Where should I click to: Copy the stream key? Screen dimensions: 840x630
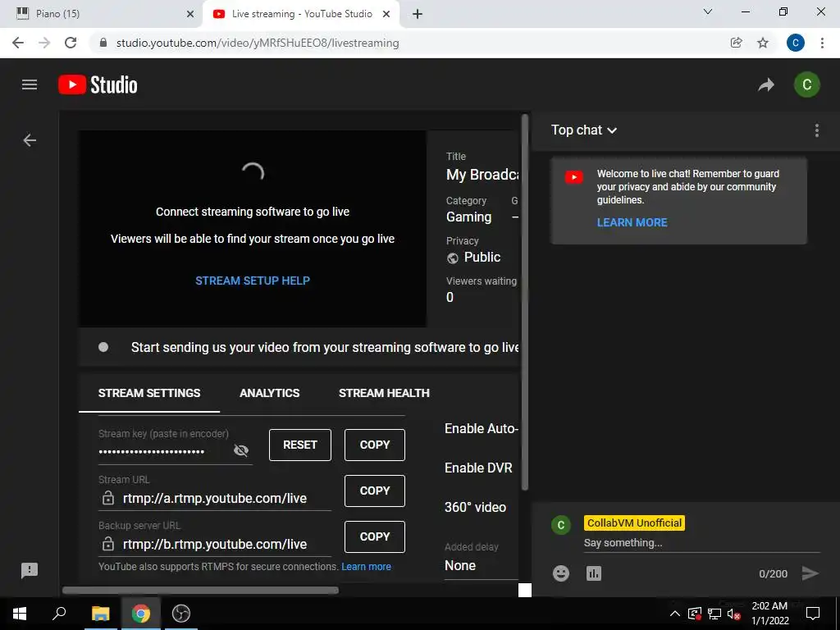point(374,445)
